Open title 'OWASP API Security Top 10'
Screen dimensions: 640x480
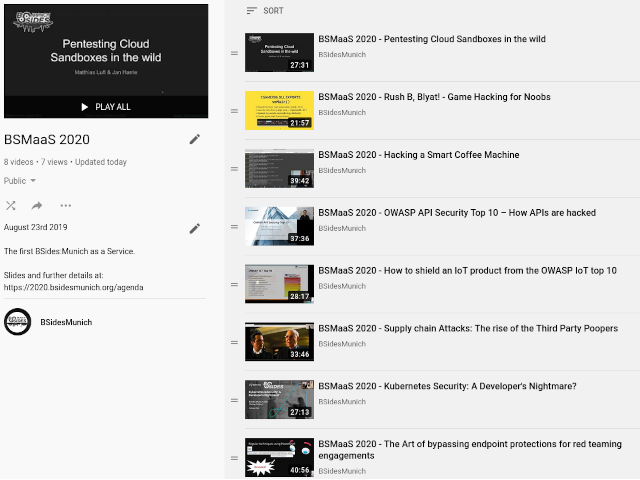click(457, 213)
